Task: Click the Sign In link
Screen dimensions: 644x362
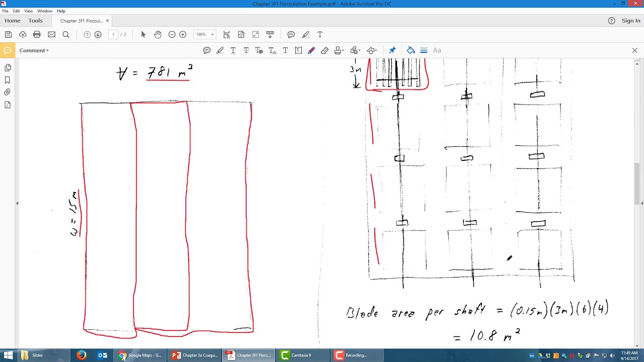Action: [631, 21]
